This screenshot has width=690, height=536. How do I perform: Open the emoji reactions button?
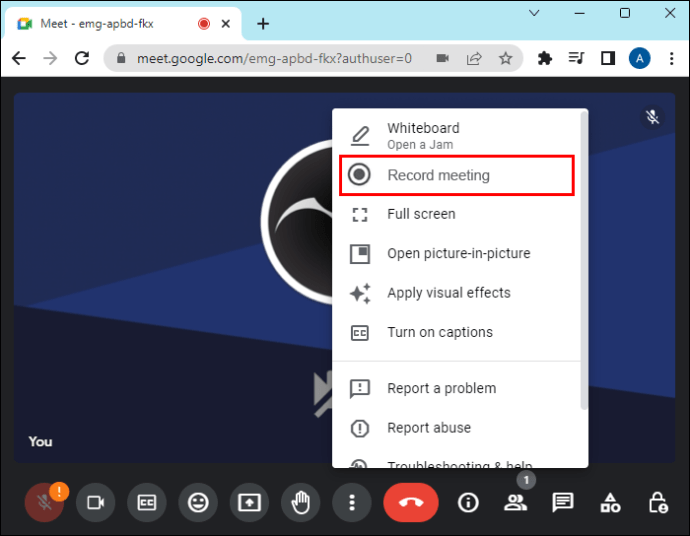coord(198,503)
